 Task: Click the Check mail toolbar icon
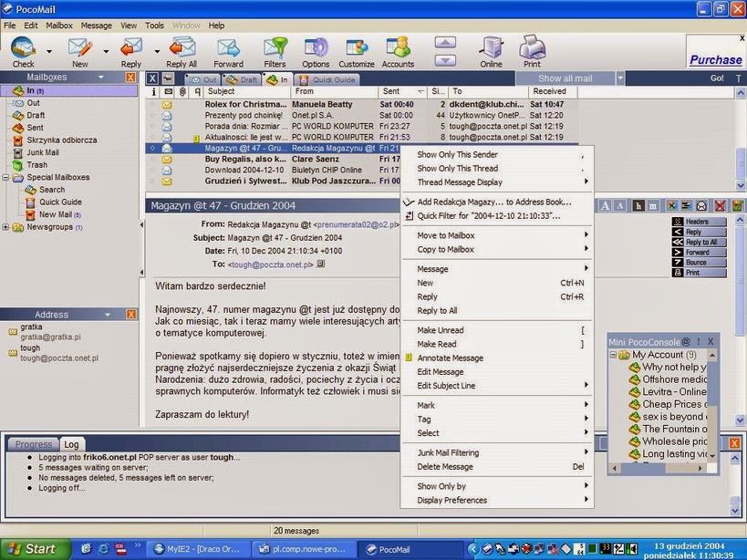pos(23,47)
